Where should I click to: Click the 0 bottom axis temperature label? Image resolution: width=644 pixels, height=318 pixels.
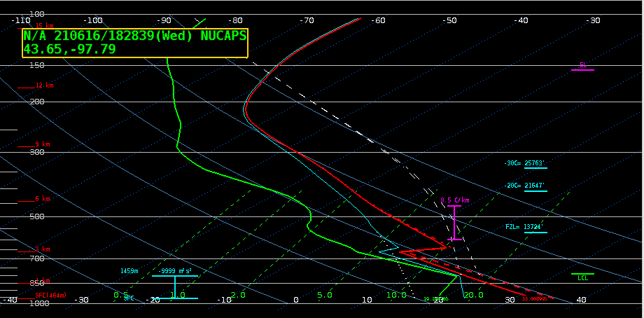click(295, 300)
